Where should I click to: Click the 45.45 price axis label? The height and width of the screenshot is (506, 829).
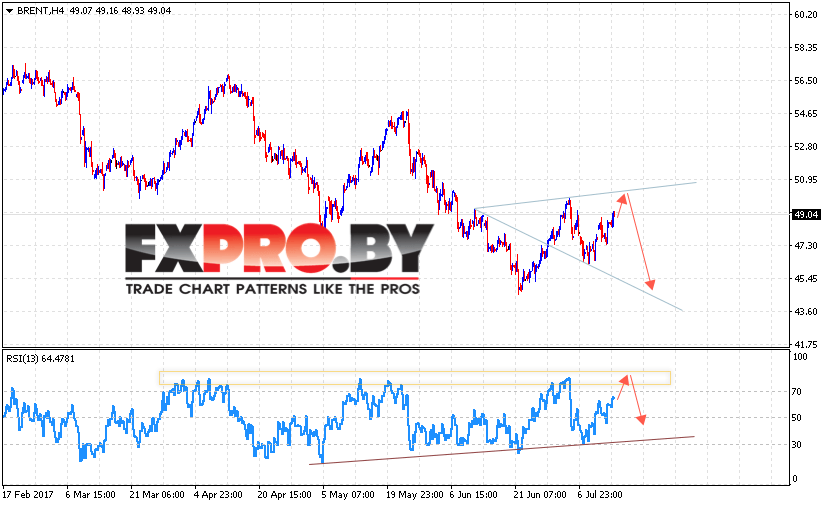click(x=805, y=278)
